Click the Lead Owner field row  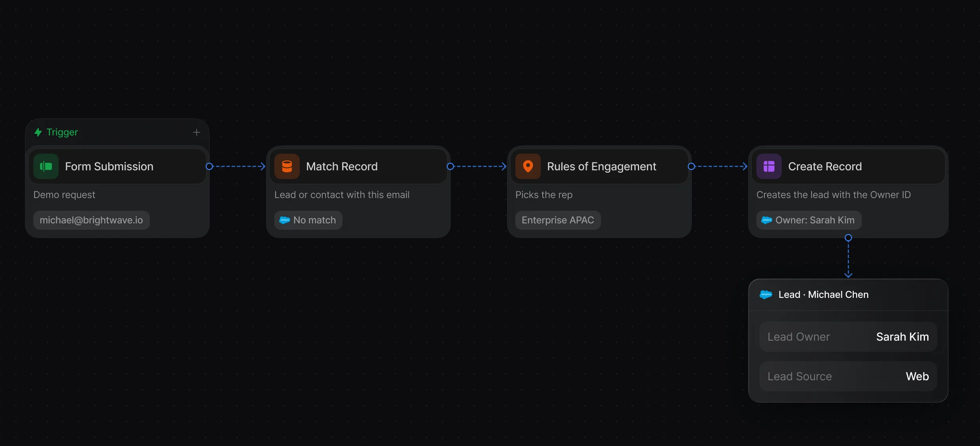[x=848, y=337]
